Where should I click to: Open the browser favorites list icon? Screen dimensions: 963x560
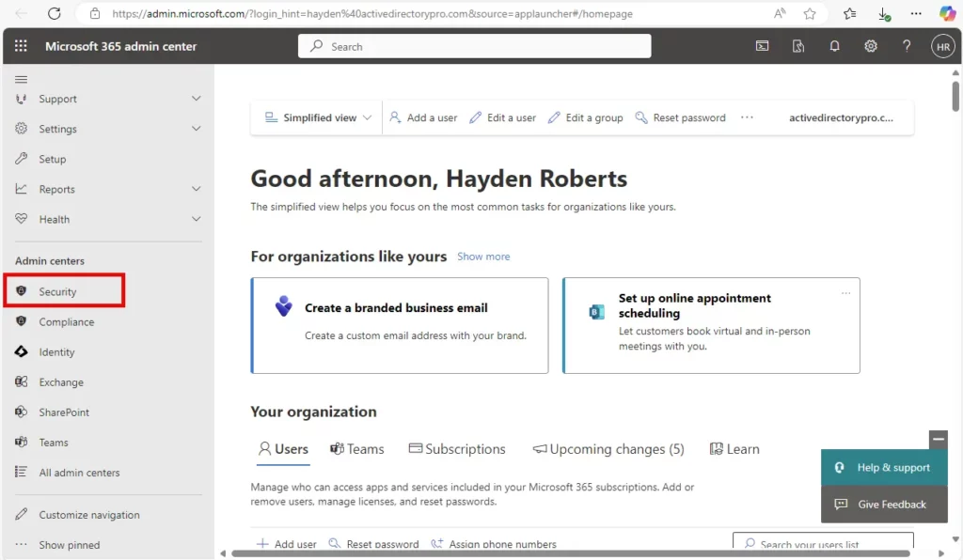pos(850,13)
